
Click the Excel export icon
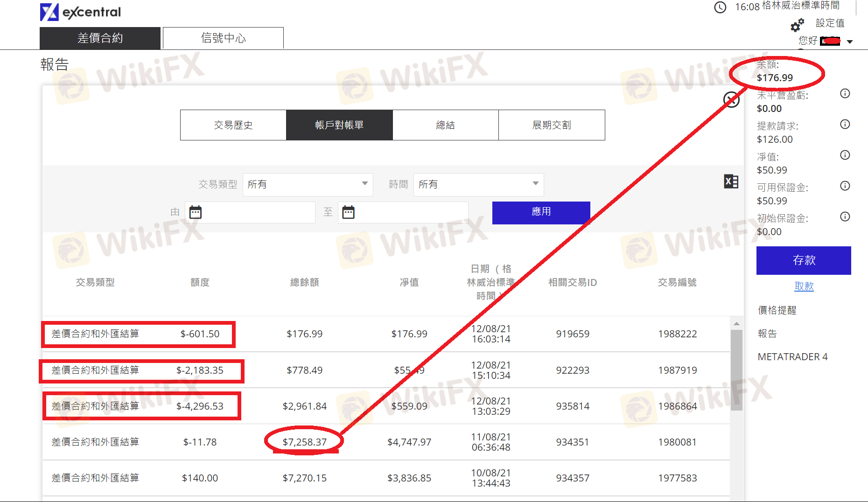click(731, 181)
